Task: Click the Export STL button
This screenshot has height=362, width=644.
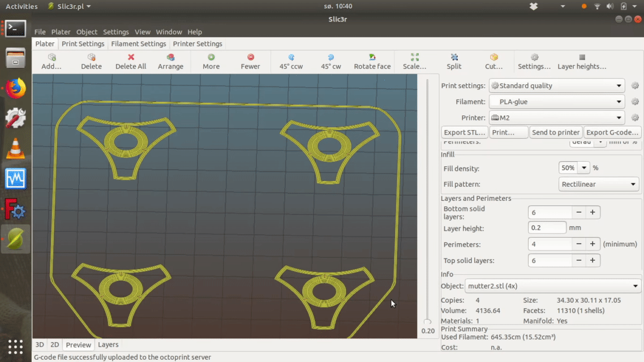Action: point(465,132)
